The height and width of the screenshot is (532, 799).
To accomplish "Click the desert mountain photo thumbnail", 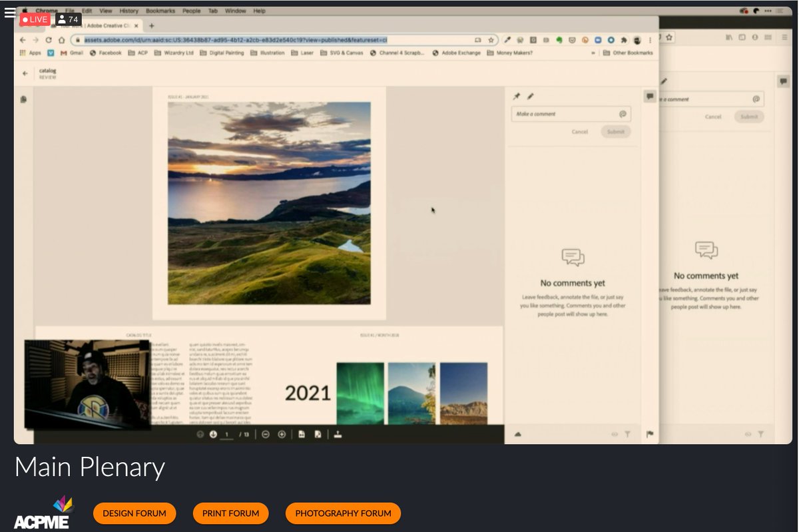I will point(463,393).
